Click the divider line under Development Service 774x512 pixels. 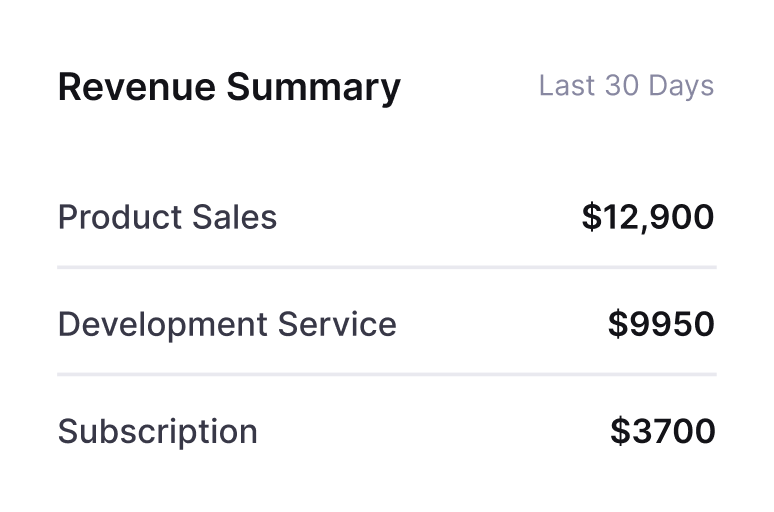(x=387, y=375)
